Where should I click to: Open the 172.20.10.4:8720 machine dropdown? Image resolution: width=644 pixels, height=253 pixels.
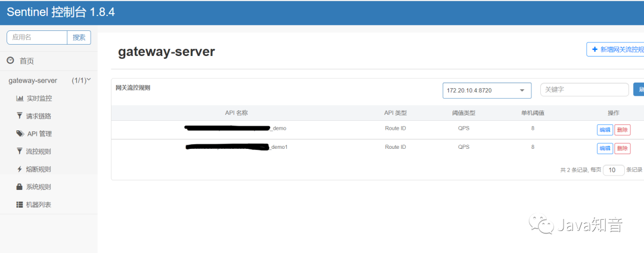pos(487,90)
